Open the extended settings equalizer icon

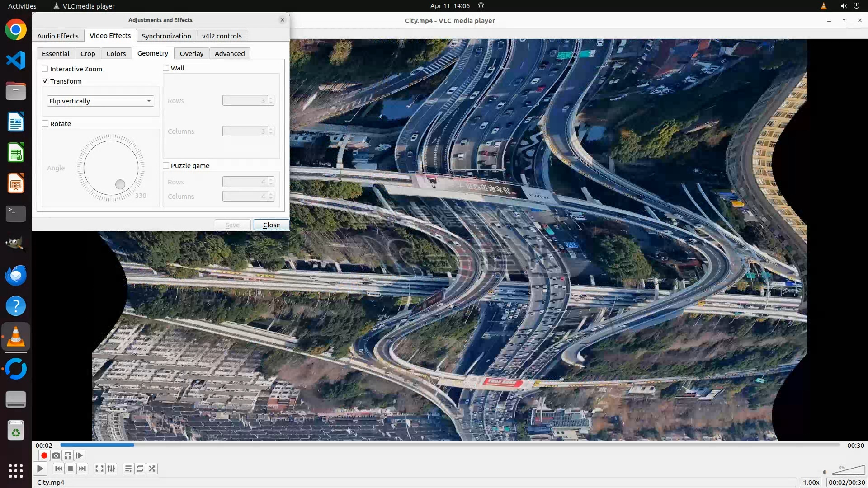(x=111, y=469)
